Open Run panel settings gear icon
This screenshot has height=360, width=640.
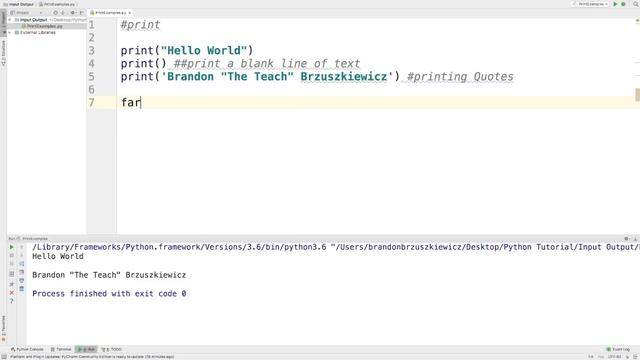point(627,238)
